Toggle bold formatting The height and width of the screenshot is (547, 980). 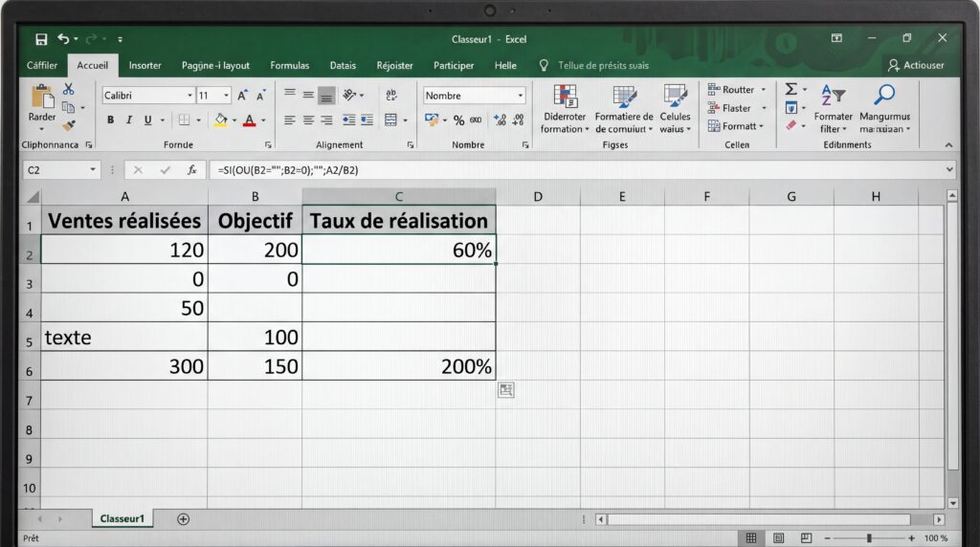[110, 120]
